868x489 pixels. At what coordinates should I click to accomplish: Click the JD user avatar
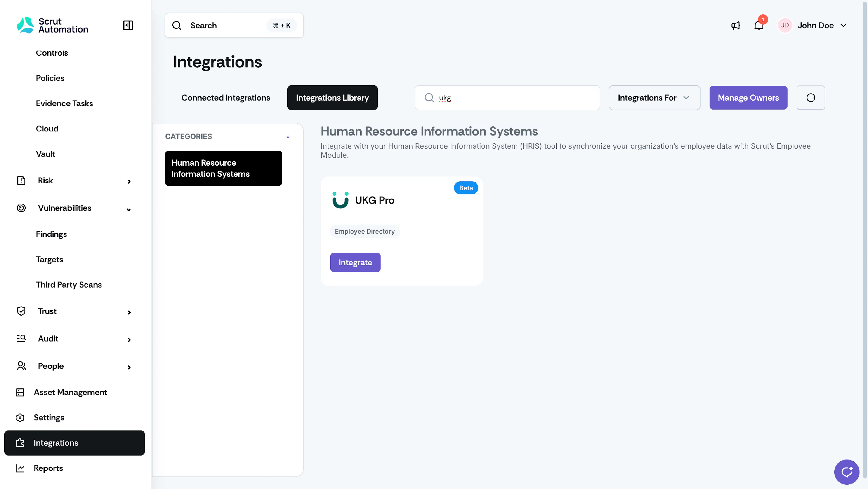tap(785, 26)
